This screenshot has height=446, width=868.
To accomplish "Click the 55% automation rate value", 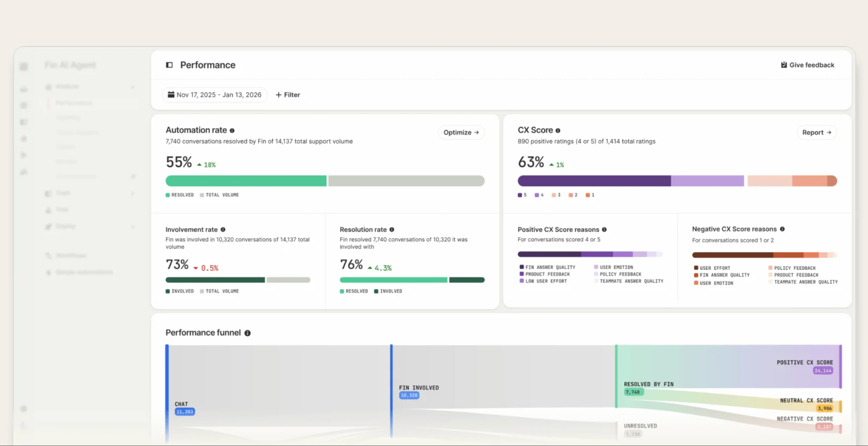I will 179,162.
